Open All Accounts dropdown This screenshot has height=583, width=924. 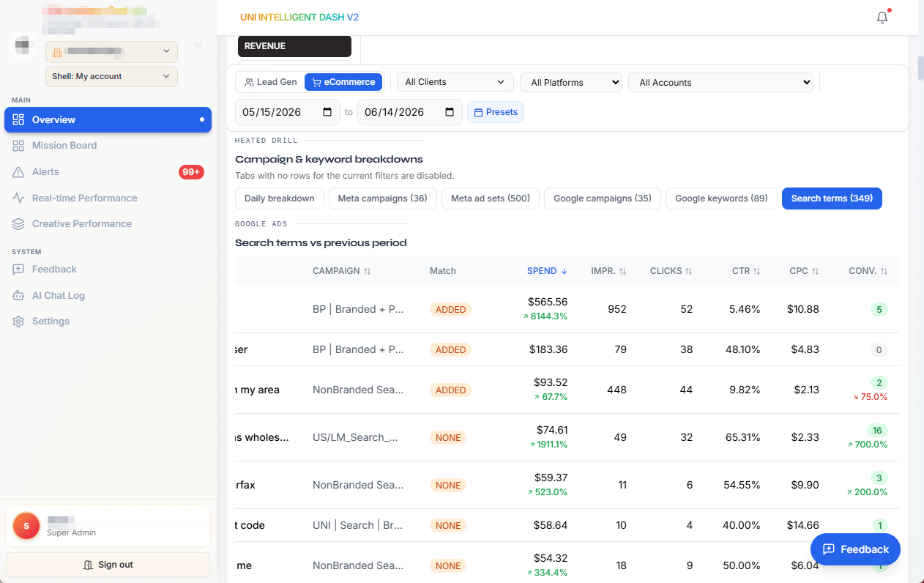coord(720,82)
